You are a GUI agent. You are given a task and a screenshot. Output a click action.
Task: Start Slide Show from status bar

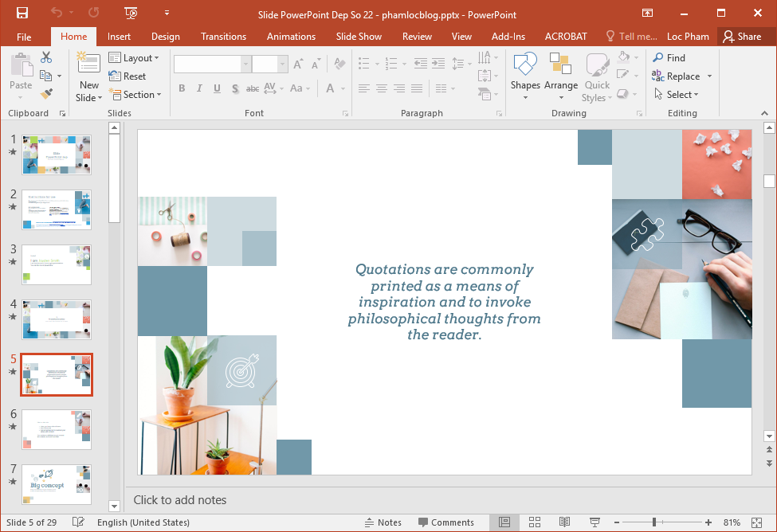(595, 522)
